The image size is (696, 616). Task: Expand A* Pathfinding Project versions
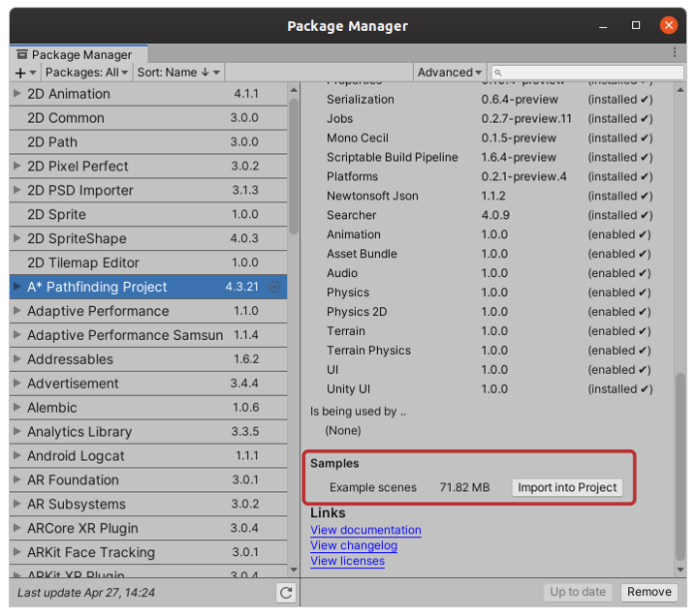[x=17, y=287]
